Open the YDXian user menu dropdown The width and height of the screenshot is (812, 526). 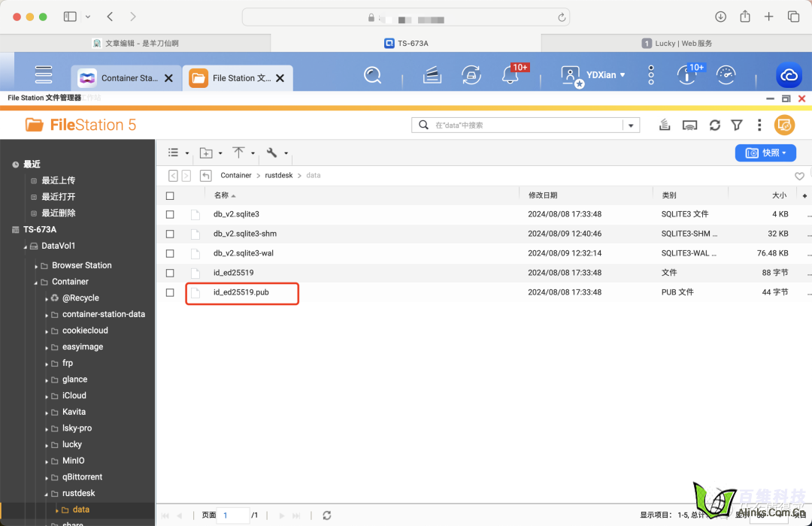coord(594,75)
